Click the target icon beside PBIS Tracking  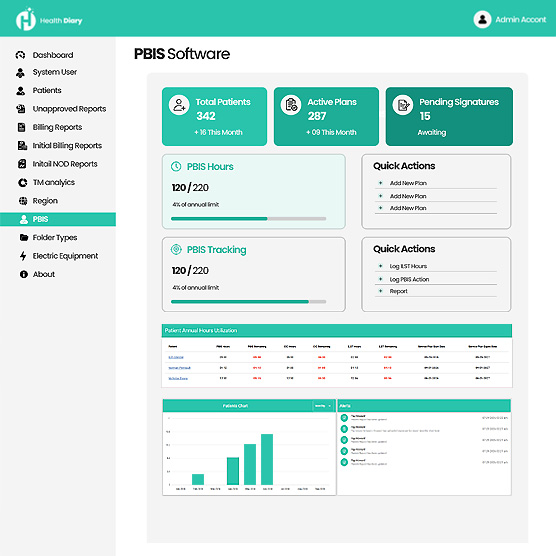click(176, 249)
